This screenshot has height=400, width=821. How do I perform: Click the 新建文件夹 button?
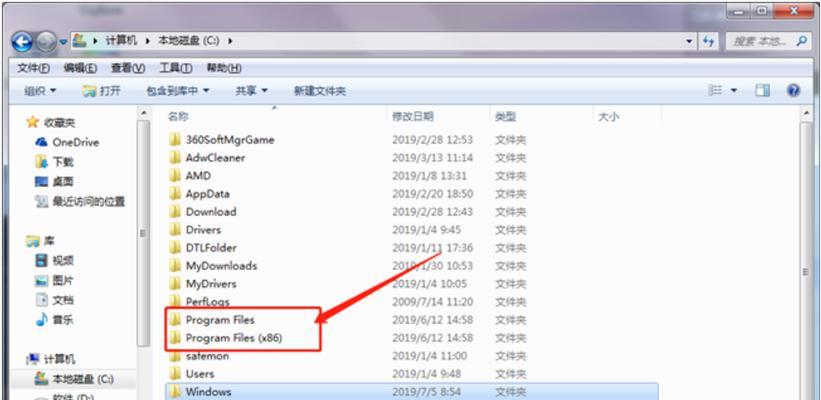point(319,90)
